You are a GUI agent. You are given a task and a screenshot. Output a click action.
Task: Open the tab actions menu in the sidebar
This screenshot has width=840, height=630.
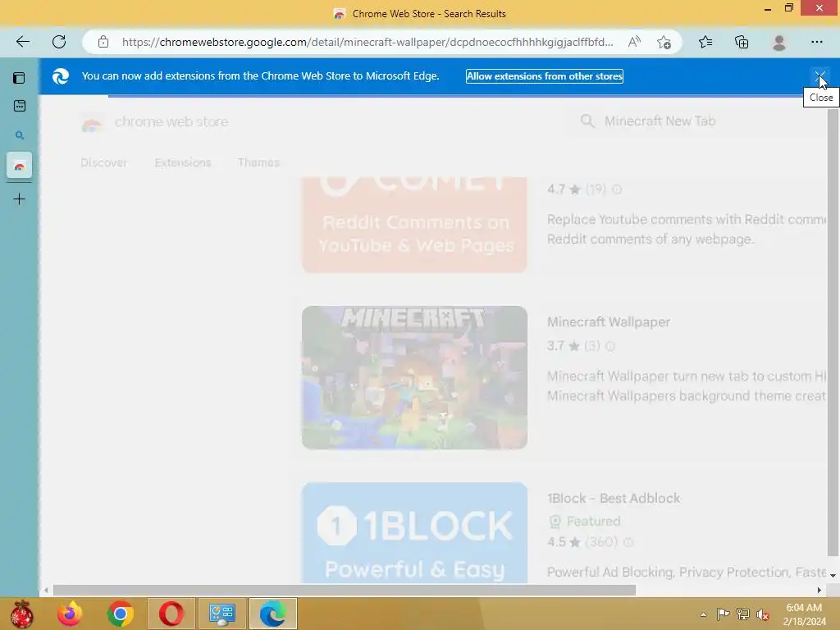pos(20,78)
